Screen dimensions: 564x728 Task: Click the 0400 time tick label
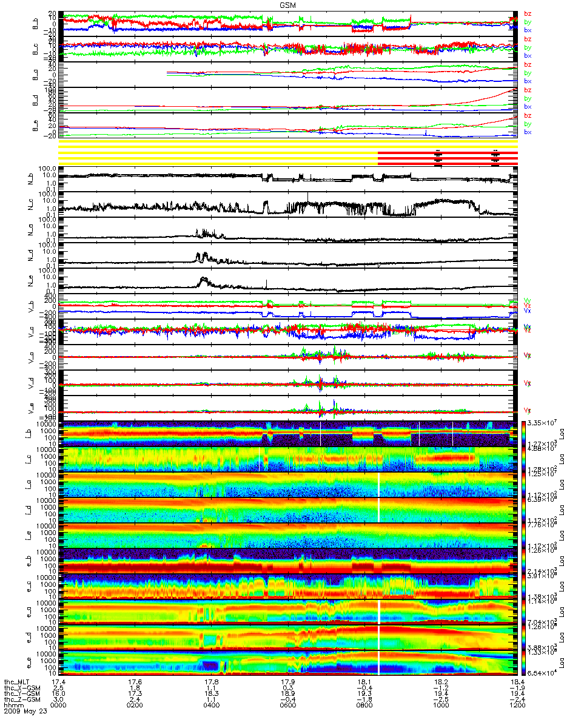coord(212,705)
